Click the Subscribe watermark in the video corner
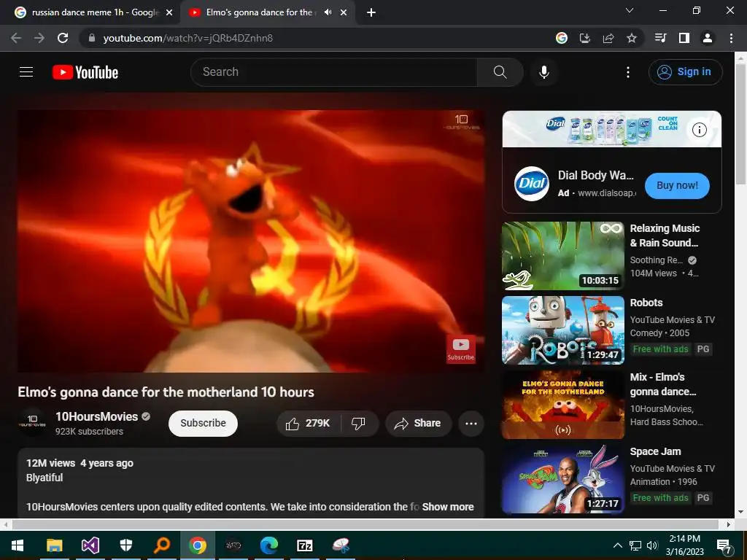This screenshot has height=560, width=747. pyautogui.click(x=461, y=349)
